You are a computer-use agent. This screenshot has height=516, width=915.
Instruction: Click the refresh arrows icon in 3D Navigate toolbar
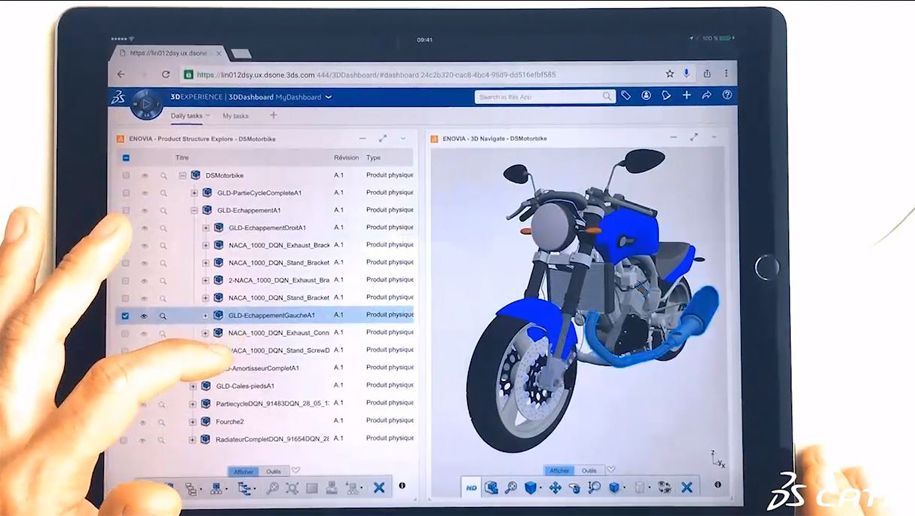(664, 487)
